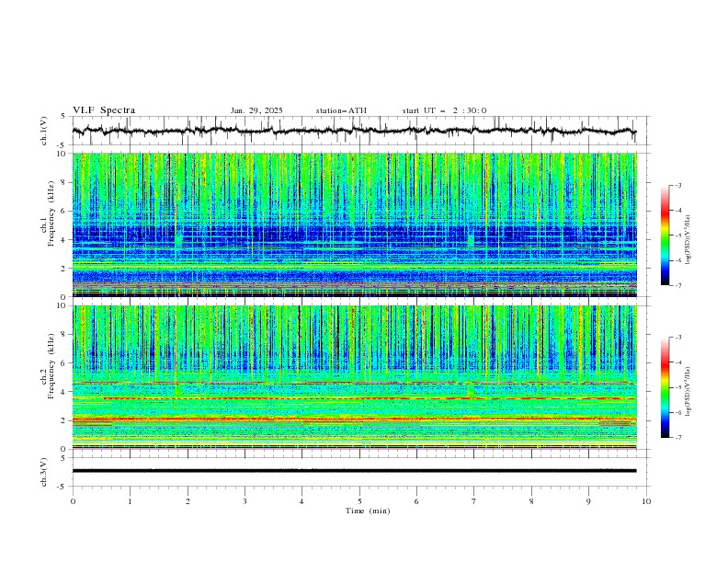This screenshot has width=728, height=563.
Task: Click the ch.1 spectrogram panel
Action: [355, 224]
